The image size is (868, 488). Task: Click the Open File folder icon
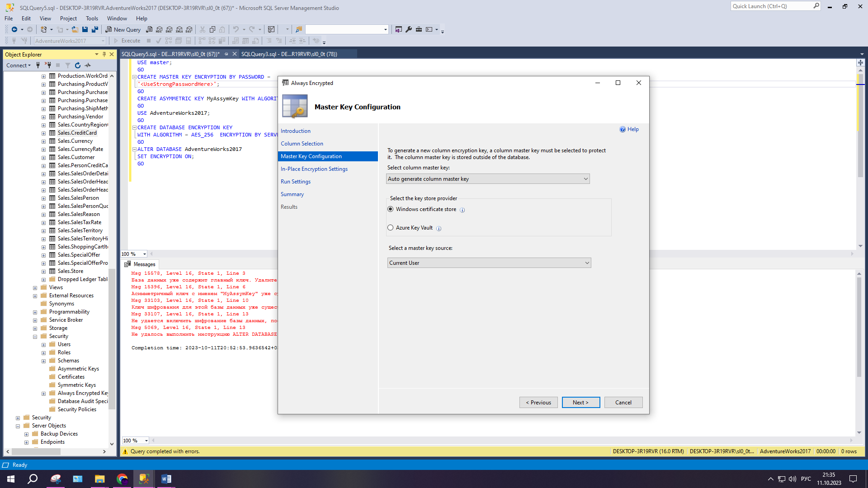tap(75, 29)
